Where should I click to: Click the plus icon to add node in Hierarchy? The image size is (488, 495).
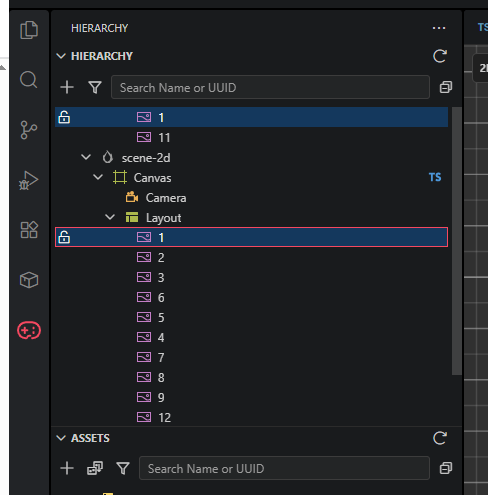(x=67, y=87)
